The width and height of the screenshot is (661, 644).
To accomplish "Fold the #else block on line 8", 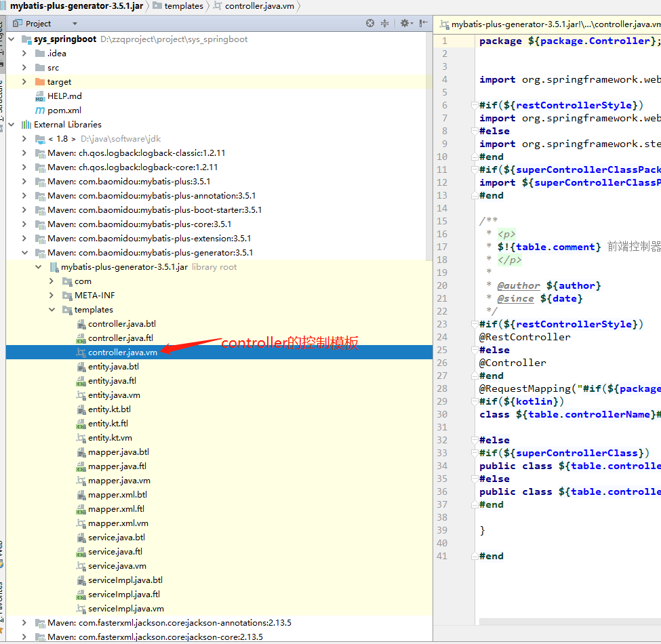I will tap(473, 131).
